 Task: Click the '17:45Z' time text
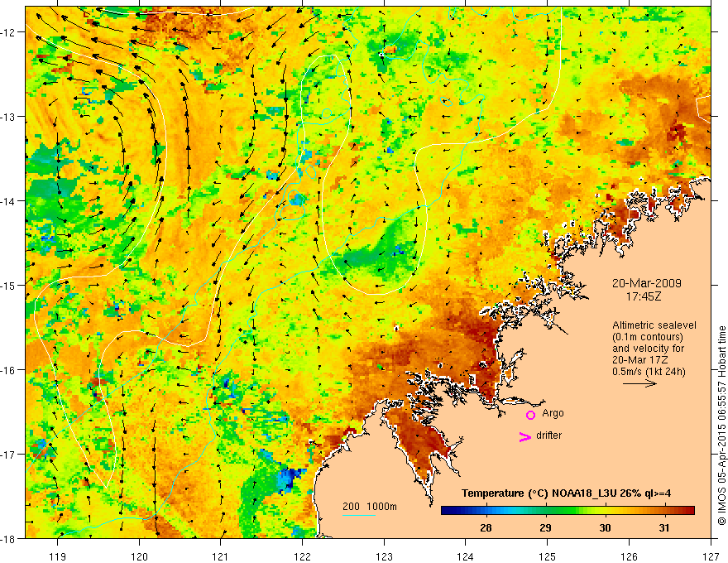[x=643, y=296]
